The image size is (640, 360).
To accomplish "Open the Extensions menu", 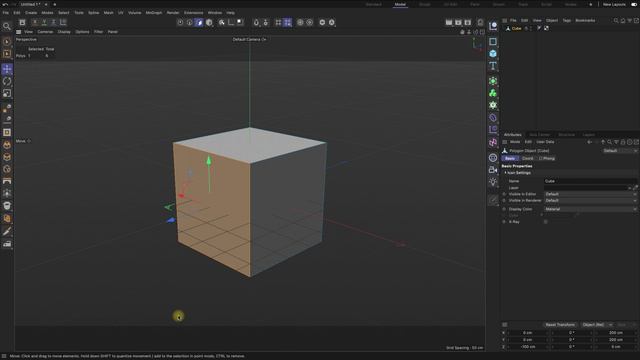I will coord(193,13).
